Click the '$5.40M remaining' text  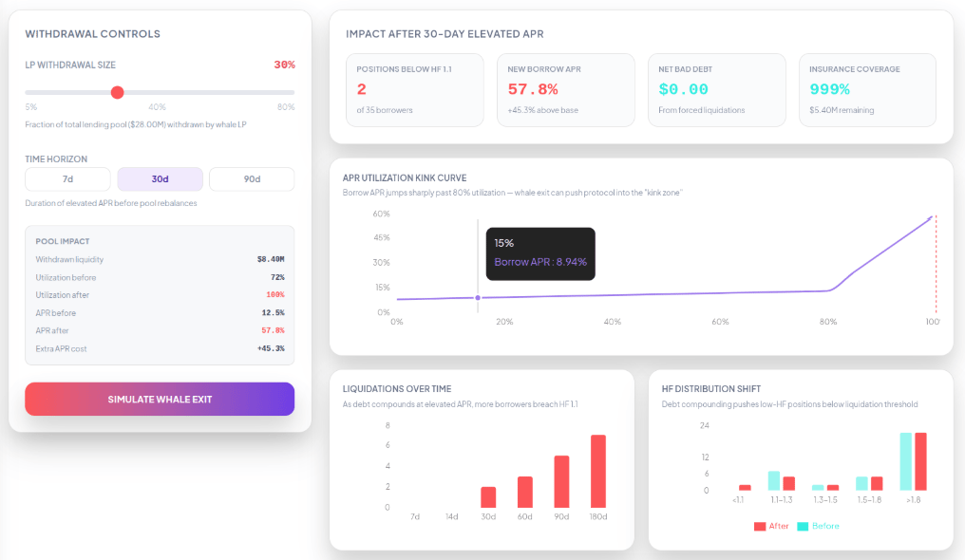point(842,110)
